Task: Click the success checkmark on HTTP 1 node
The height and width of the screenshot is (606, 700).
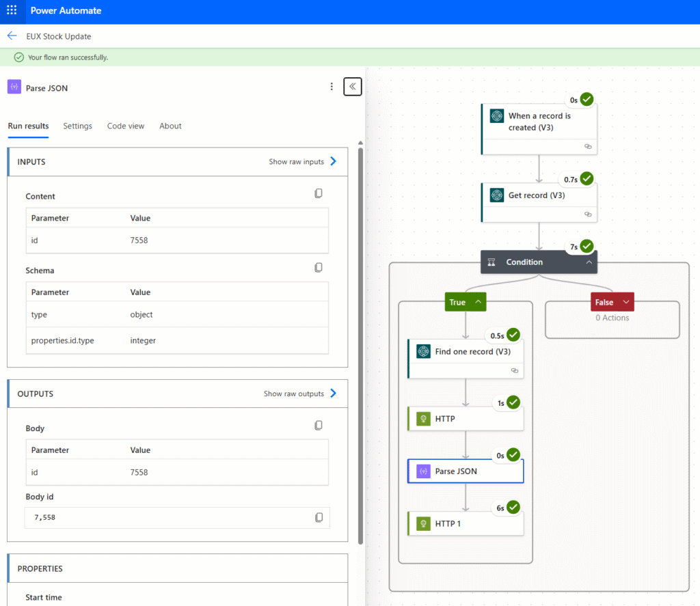Action: point(513,507)
